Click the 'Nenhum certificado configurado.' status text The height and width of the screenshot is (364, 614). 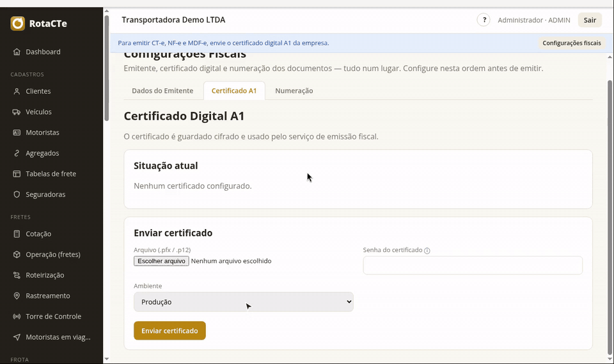(x=193, y=186)
